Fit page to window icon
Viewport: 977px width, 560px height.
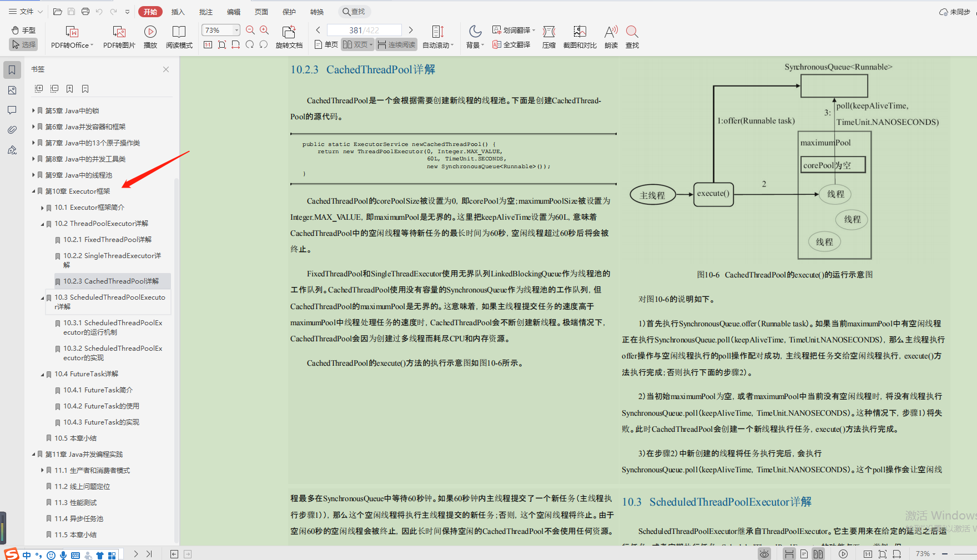coord(221,44)
